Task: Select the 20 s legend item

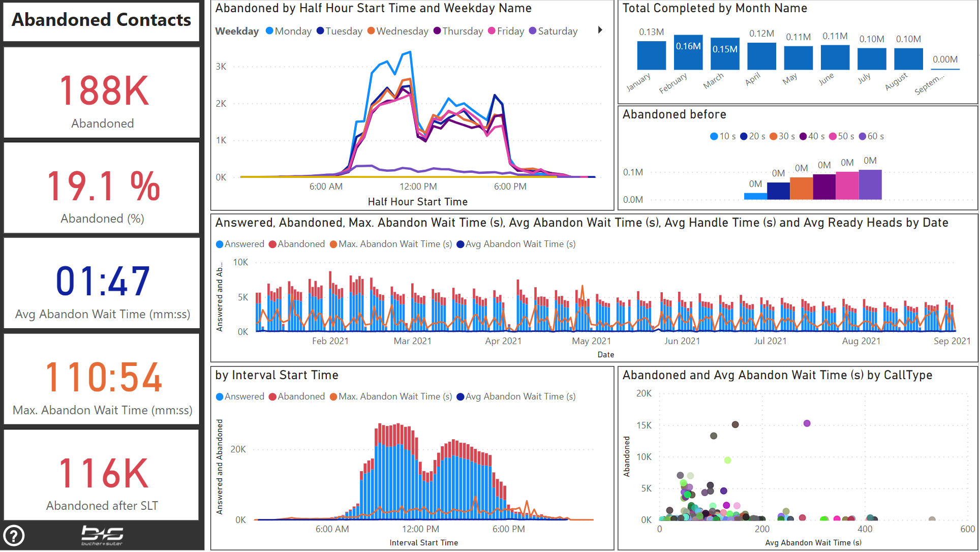Action: coord(753,136)
